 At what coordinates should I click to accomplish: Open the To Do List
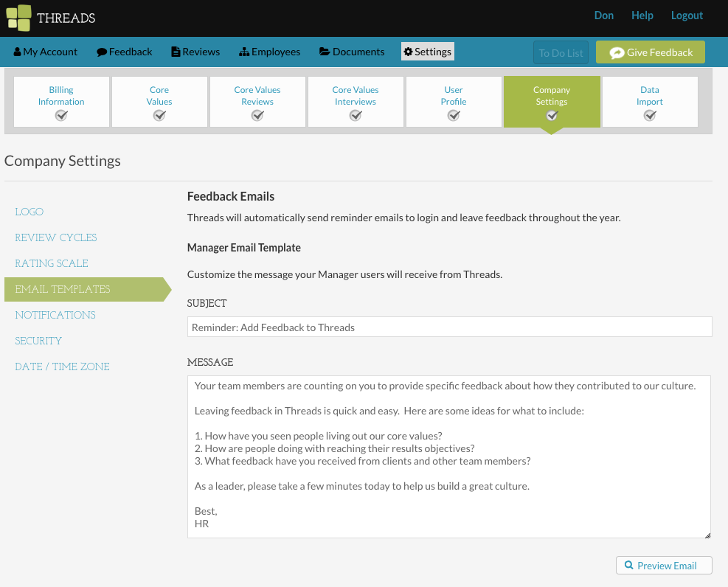[x=561, y=52]
